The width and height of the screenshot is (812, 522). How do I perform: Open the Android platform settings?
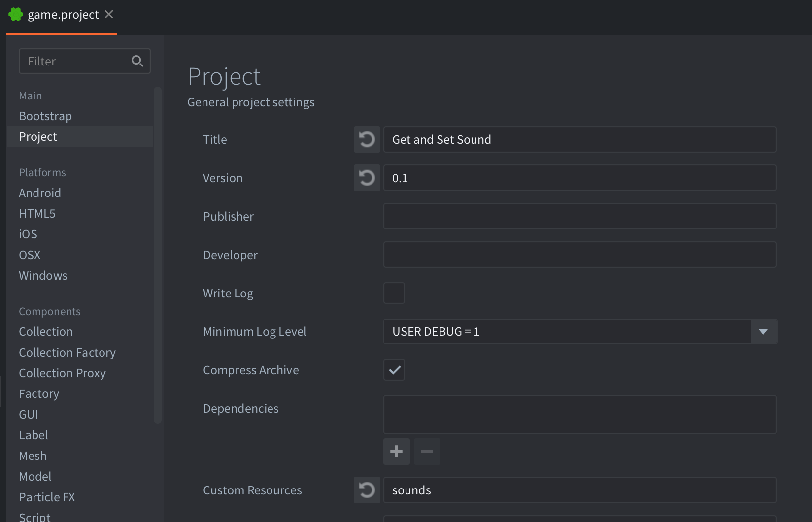(x=40, y=193)
